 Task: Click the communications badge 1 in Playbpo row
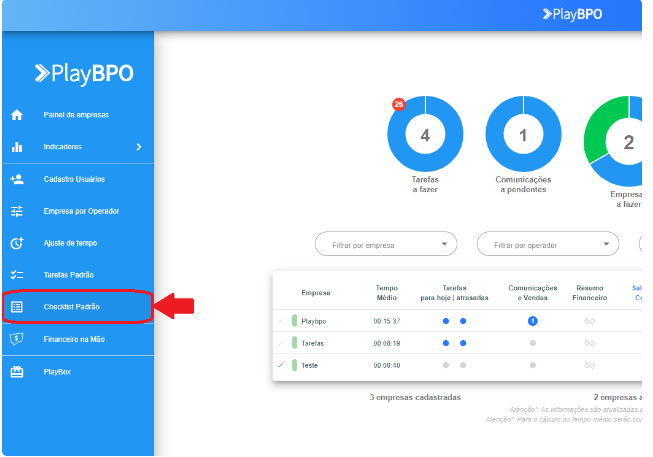tap(533, 321)
